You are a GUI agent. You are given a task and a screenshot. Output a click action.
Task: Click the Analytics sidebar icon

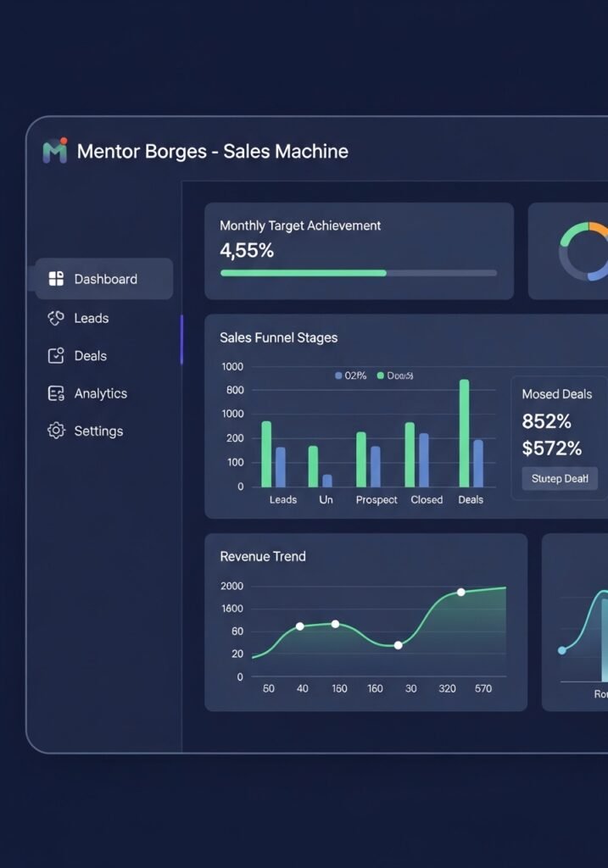click(56, 393)
